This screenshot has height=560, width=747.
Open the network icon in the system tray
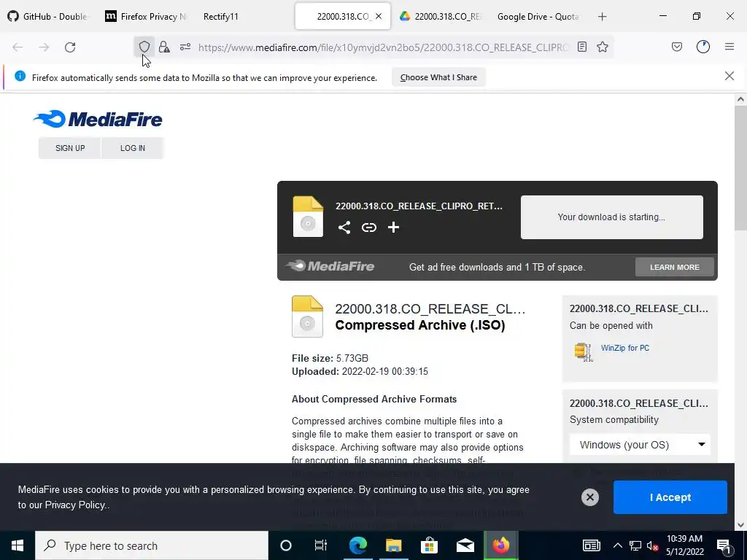[x=635, y=545]
